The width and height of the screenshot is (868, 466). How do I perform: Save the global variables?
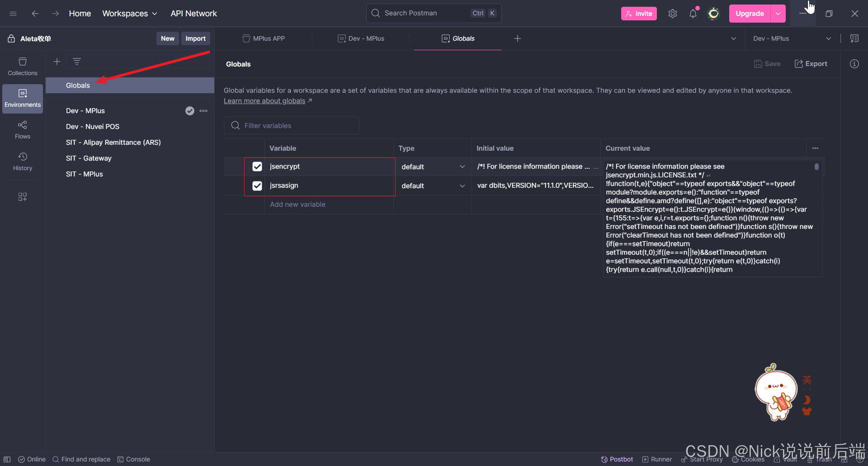767,64
